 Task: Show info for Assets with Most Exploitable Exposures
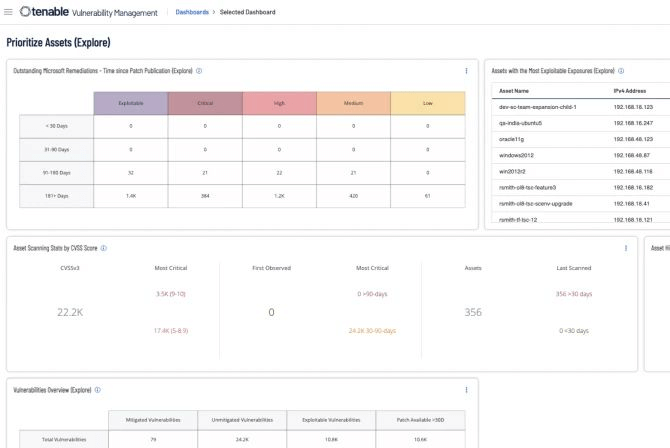coord(621,71)
